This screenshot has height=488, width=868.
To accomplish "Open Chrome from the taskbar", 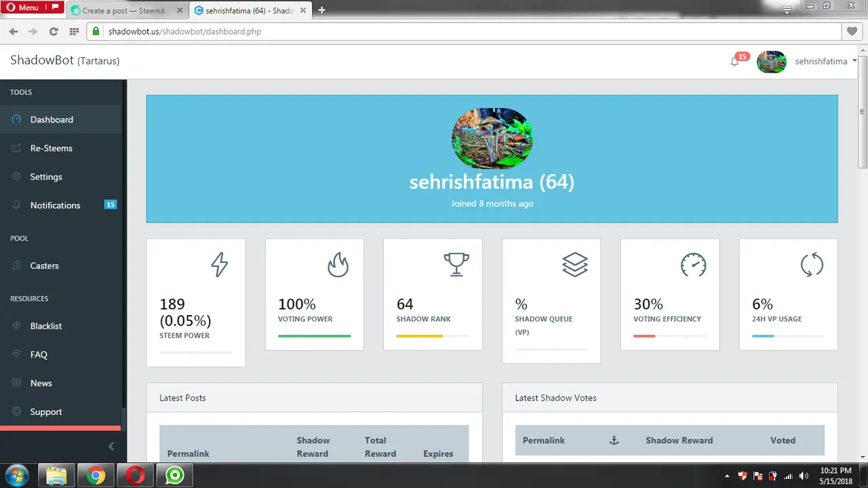I will click(x=96, y=476).
